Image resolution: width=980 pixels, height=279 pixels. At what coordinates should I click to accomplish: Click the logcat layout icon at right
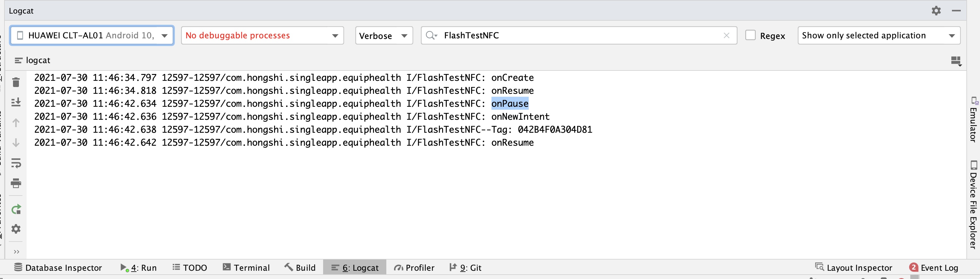pos(956,60)
